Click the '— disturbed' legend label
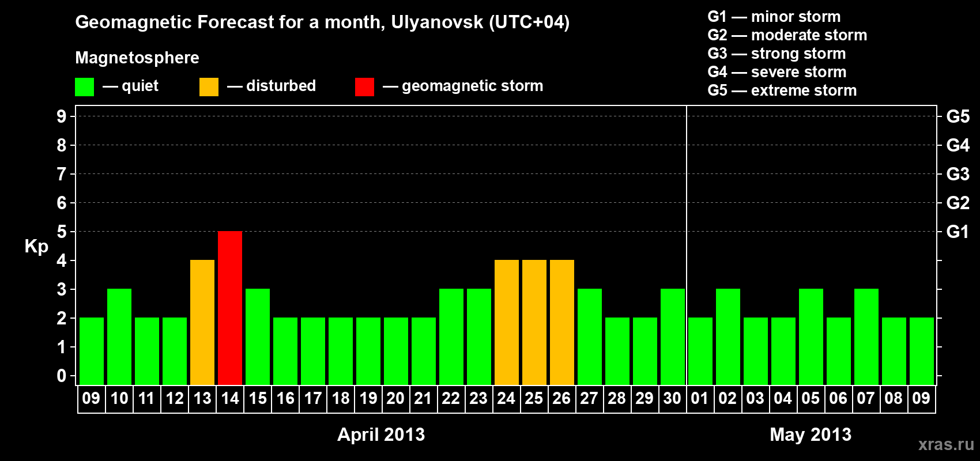Viewport: 980px width, 461px height. (x=272, y=86)
